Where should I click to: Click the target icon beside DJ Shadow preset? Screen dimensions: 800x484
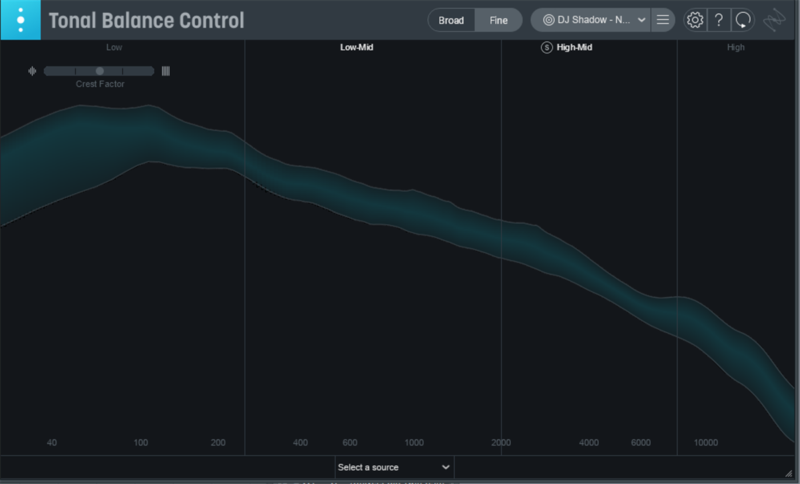(549, 20)
